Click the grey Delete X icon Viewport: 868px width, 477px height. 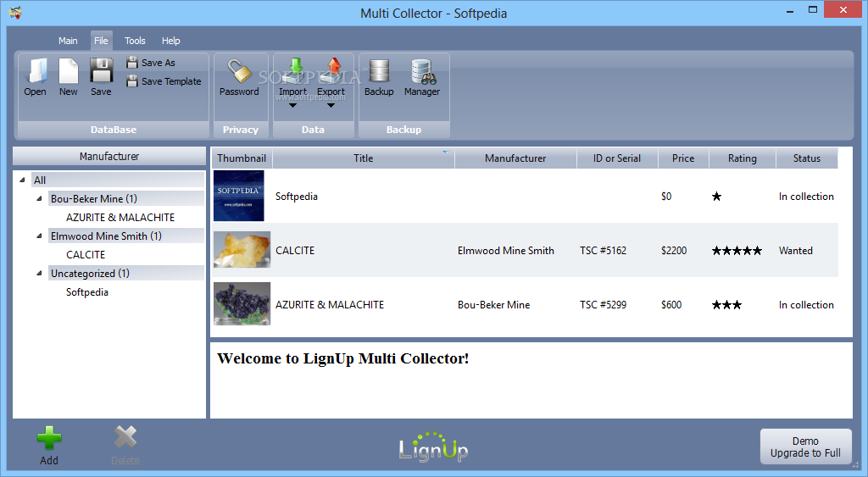125,437
